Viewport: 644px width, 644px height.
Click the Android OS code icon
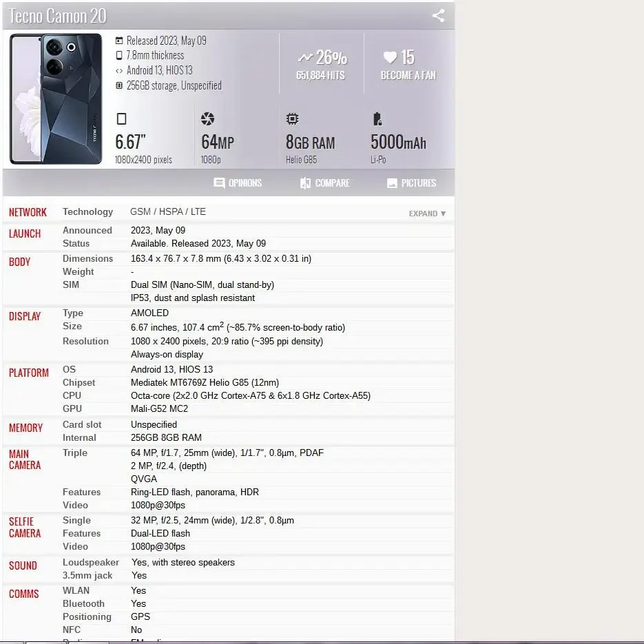tap(119, 71)
